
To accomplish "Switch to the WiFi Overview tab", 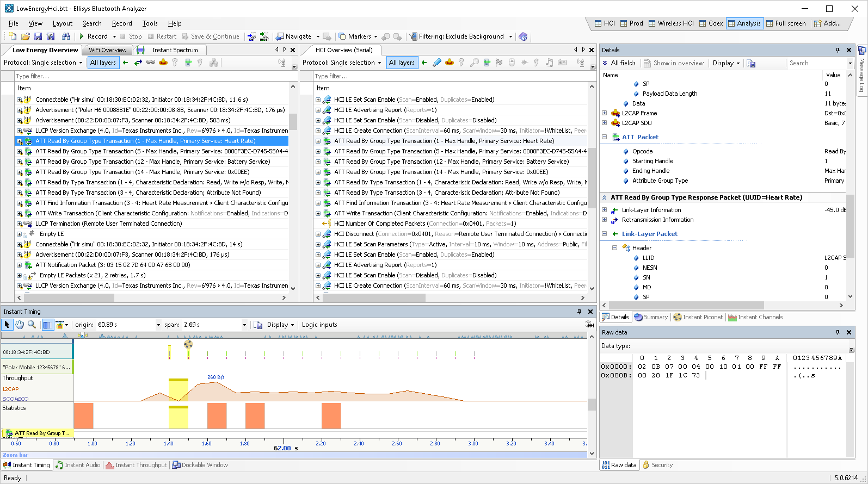I will pos(108,50).
